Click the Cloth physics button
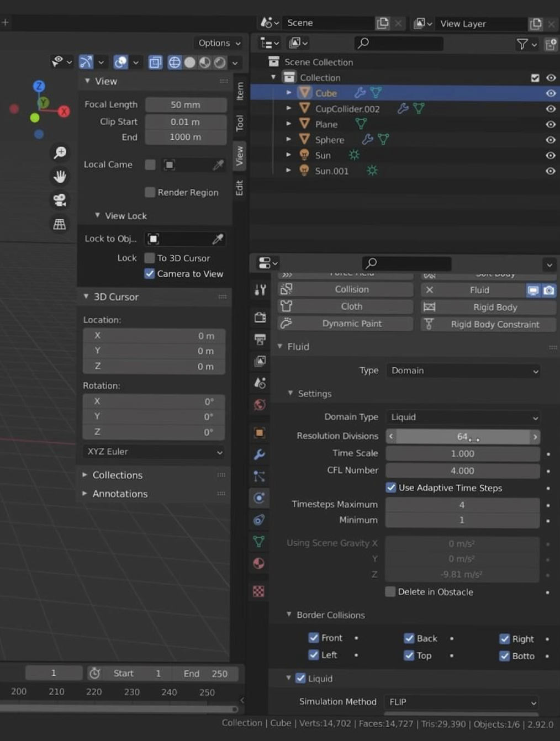Screen dimensions: 560x741 [x=346, y=306]
